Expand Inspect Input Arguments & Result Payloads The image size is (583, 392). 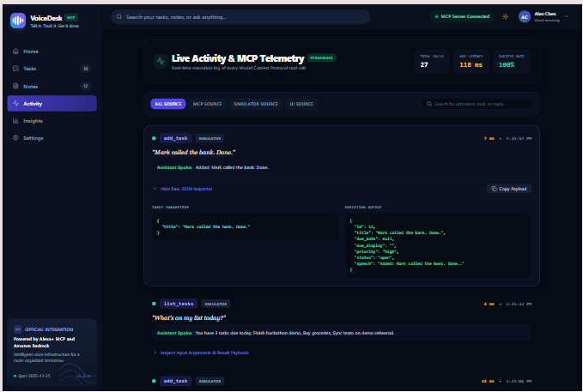pyautogui.click(x=201, y=353)
